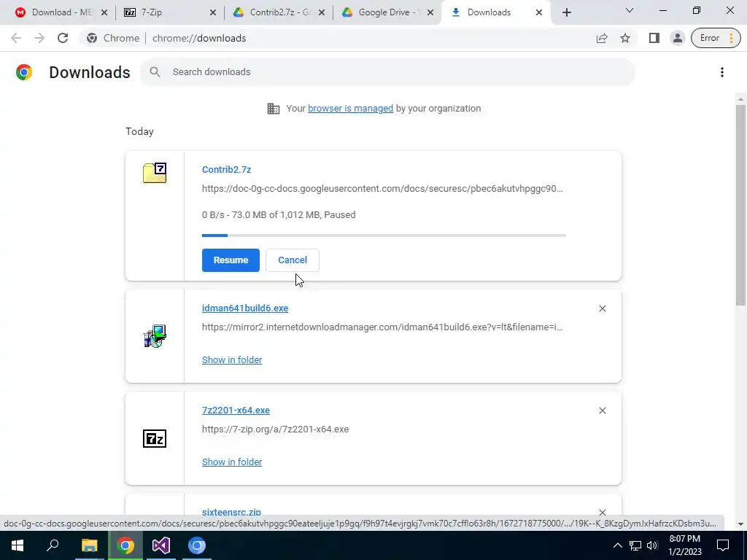Viewport: 747px width, 560px height.
Task: Open the notification center icon
Action: tap(723, 545)
